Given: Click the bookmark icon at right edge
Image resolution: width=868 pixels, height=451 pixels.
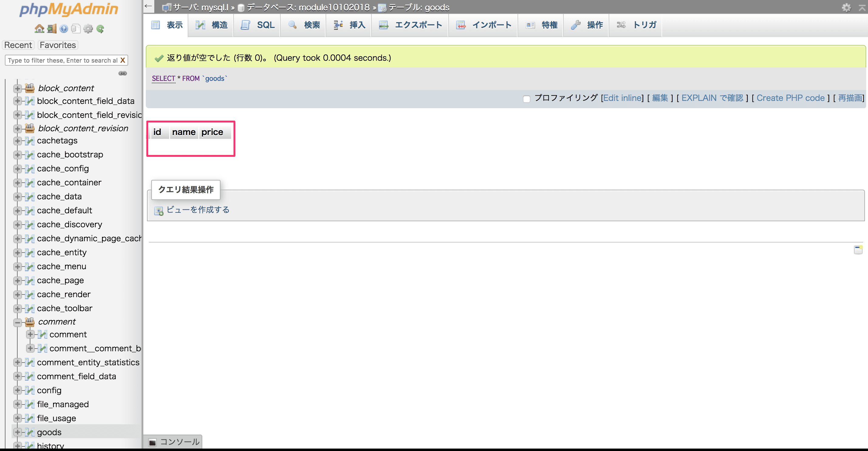Looking at the screenshot, I should pos(858,250).
